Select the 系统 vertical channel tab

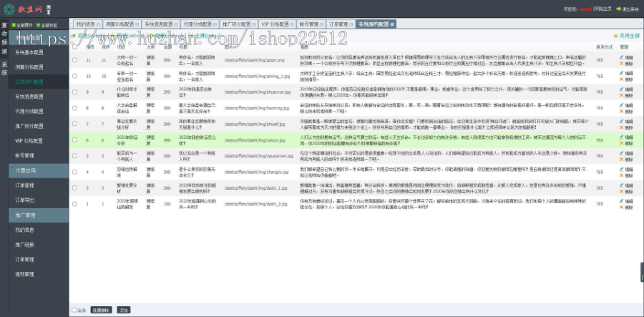[4, 68]
